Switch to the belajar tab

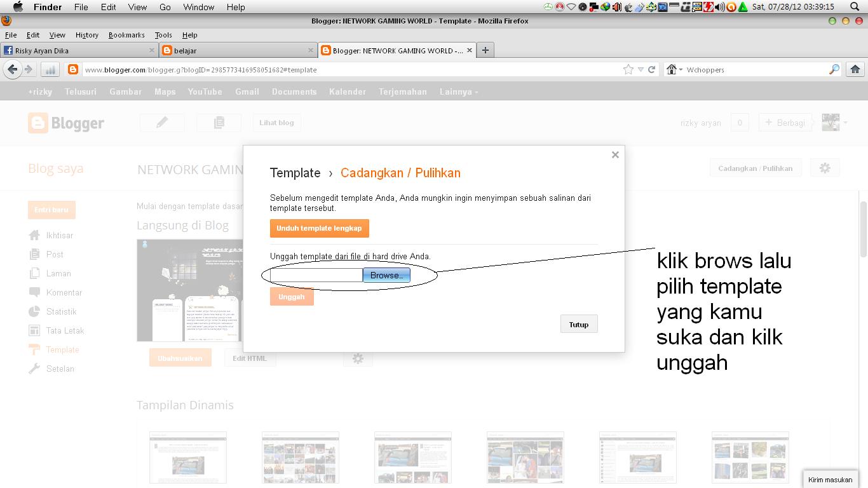(x=238, y=50)
